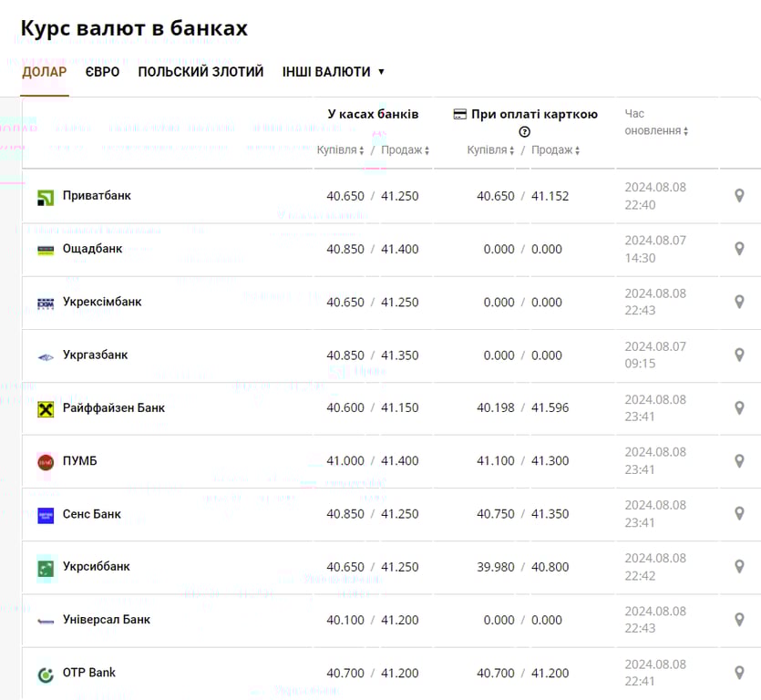Click the location pin for Ощадбанк row
This screenshot has height=700, width=761.
point(739,249)
